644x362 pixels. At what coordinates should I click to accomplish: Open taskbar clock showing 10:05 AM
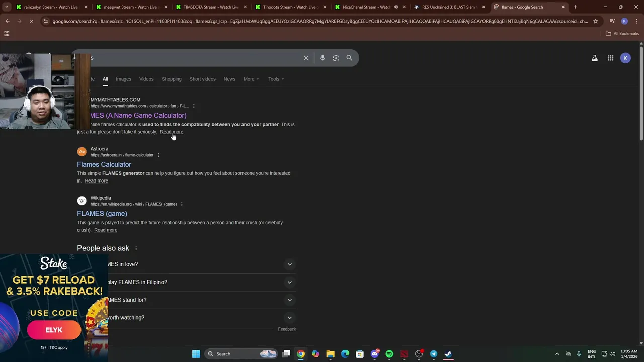tap(629, 354)
